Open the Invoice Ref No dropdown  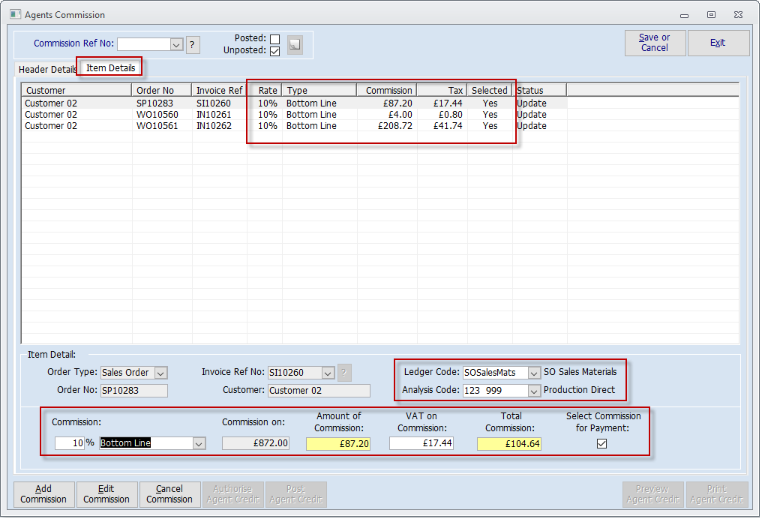(327, 373)
